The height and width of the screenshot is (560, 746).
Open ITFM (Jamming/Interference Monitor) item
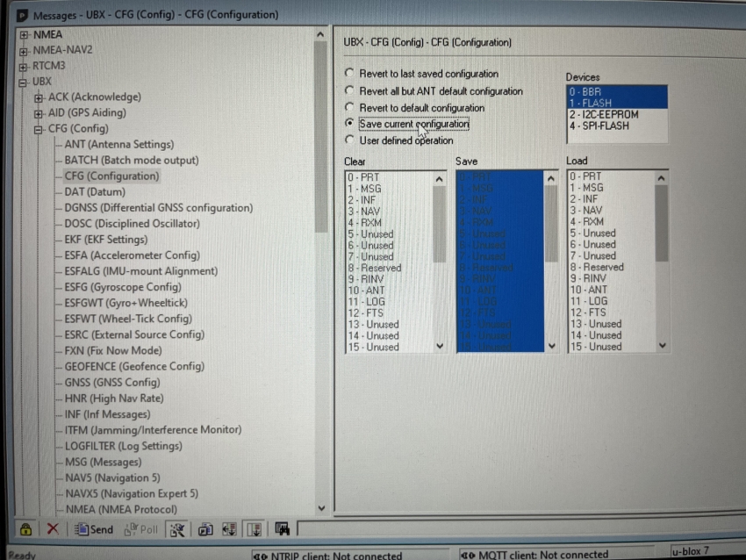[x=153, y=429]
